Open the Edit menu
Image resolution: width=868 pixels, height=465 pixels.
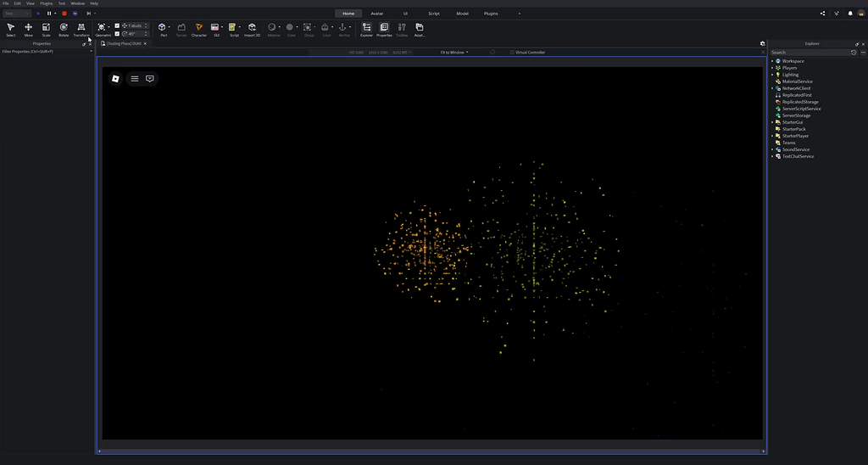tap(17, 3)
